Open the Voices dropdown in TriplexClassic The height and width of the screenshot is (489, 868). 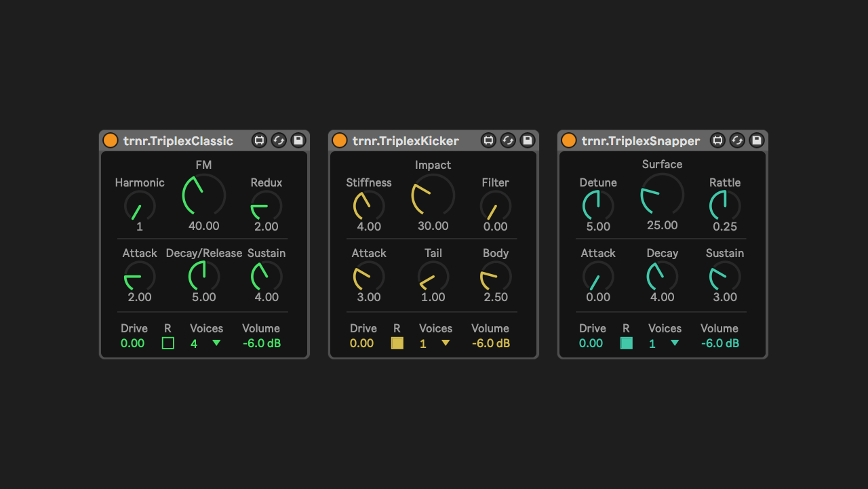click(216, 343)
